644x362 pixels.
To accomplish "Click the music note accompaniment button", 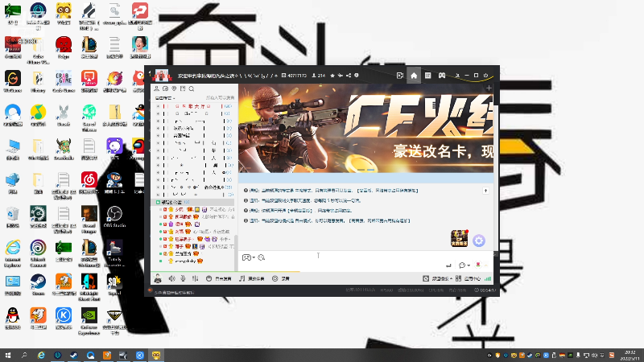I will click(x=252, y=278).
